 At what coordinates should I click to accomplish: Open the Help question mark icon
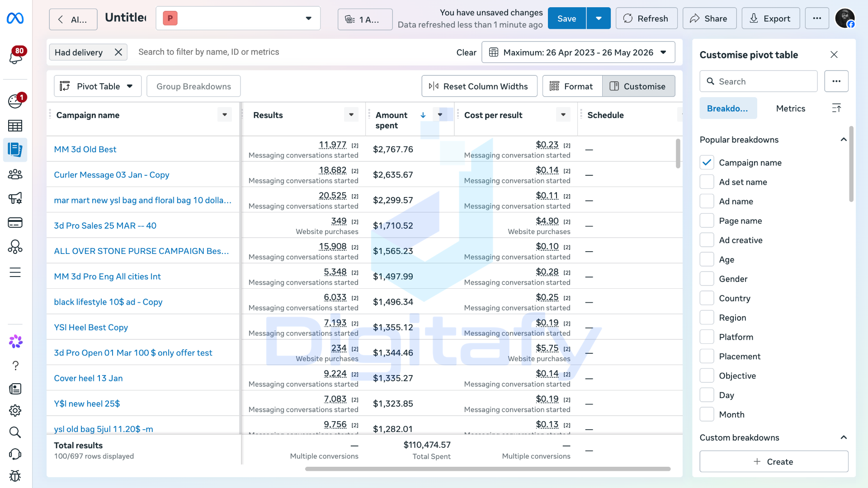(x=15, y=365)
